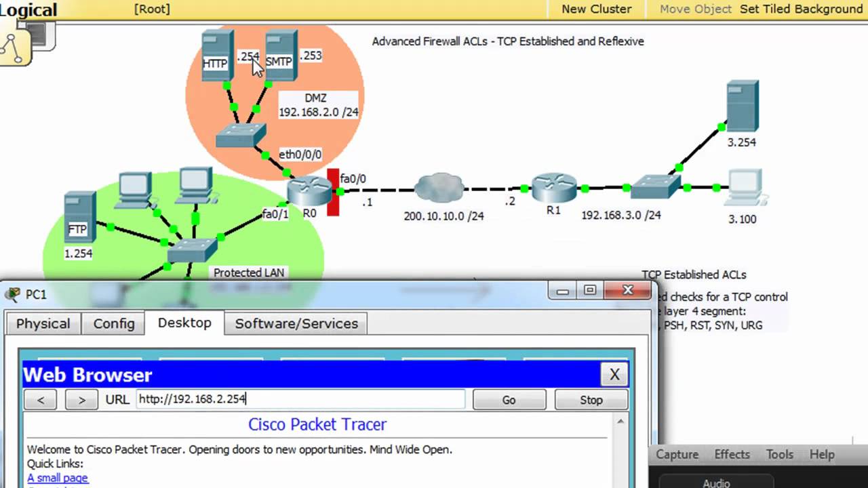
Task: Click Set Tiled Background
Action: pyautogui.click(x=801, y=9)
